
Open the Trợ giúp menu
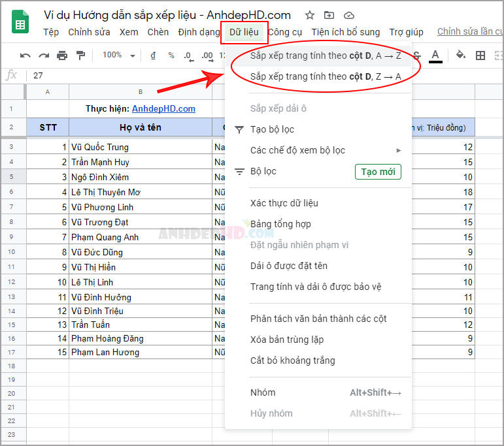click(407, 32)
